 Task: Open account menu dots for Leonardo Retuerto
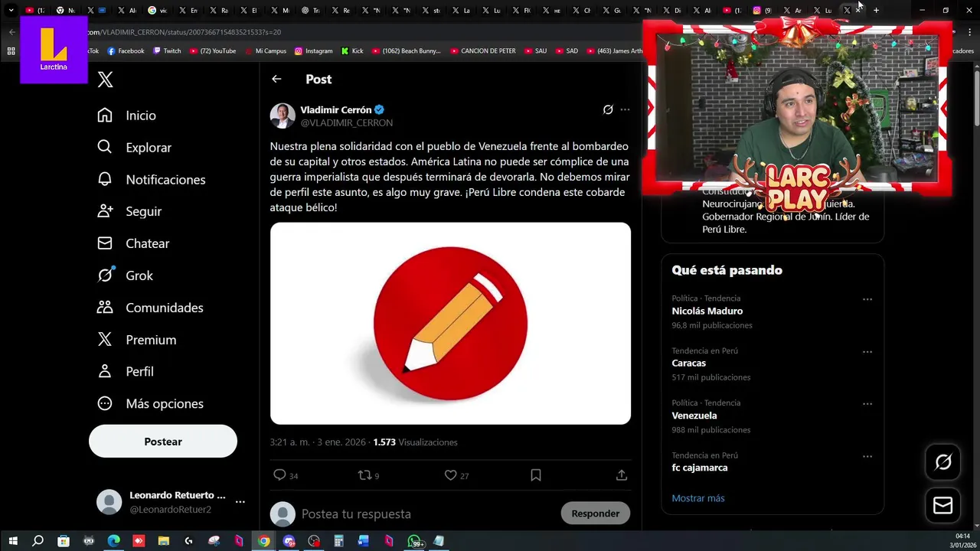[240, 502]
